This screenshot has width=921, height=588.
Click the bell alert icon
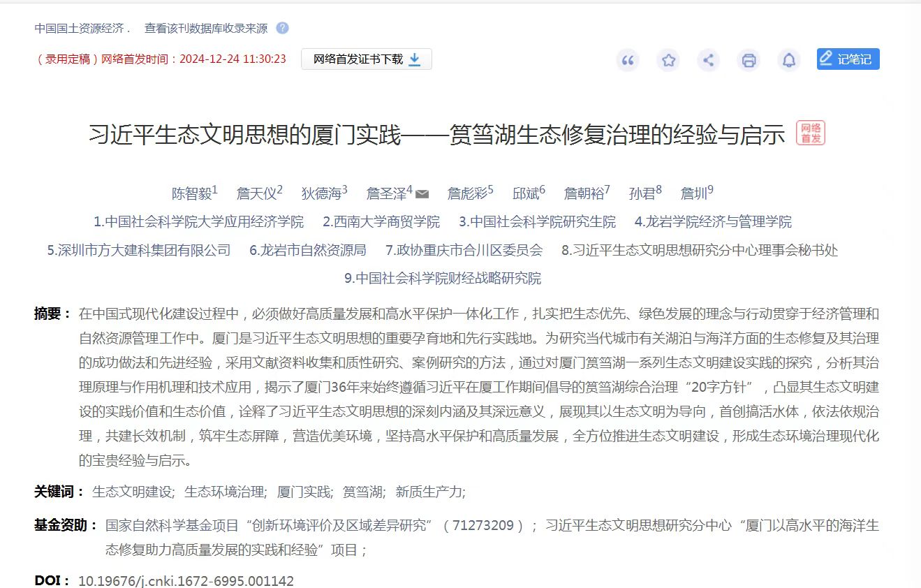pyautogui.click(x=789, y=61)
